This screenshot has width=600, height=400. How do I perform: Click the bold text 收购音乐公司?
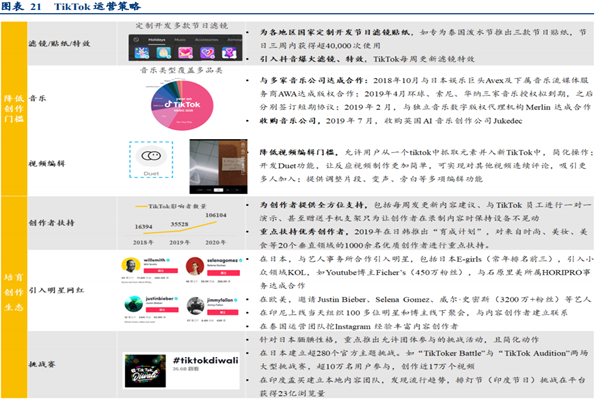click(x=288, y=121)
